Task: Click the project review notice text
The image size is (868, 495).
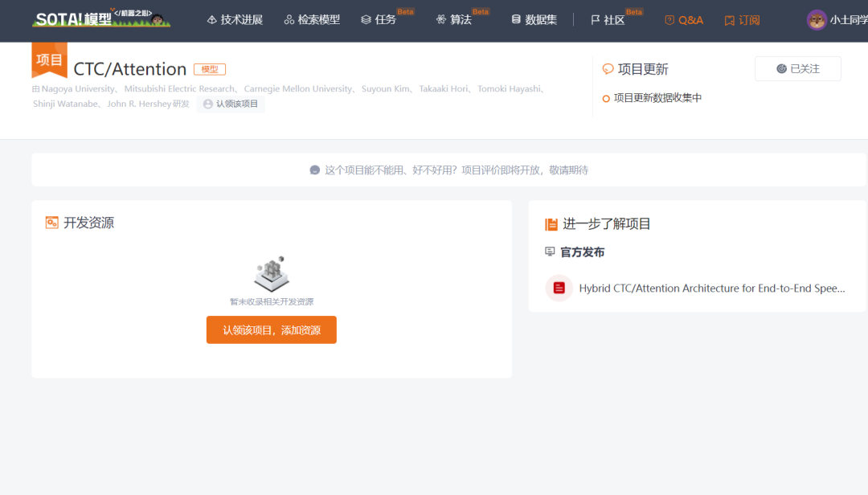Action: click(x=457, y=170)
